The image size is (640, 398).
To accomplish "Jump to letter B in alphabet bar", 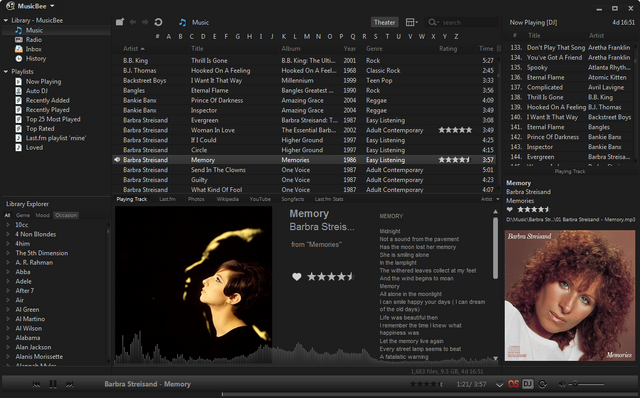I will point(180,36).
